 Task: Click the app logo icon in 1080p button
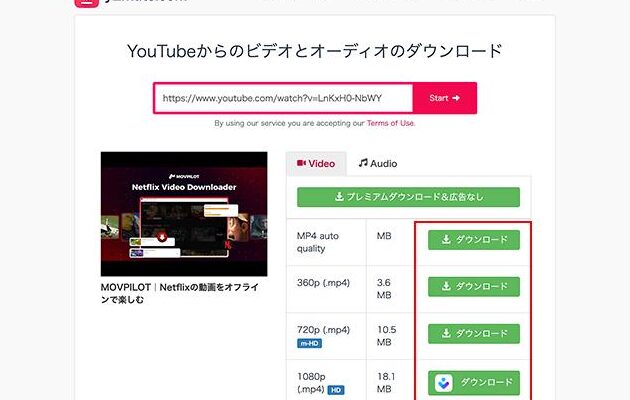[x=444, y=383]
